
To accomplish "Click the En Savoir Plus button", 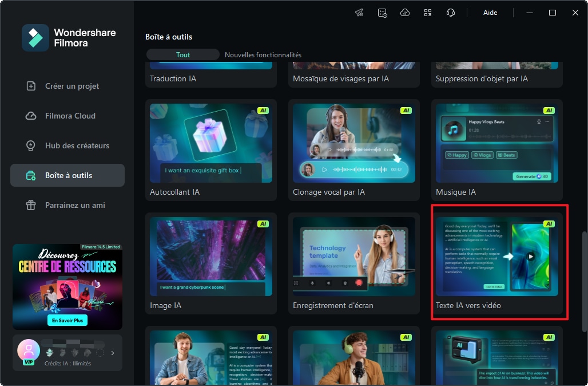I will point(67,320).
